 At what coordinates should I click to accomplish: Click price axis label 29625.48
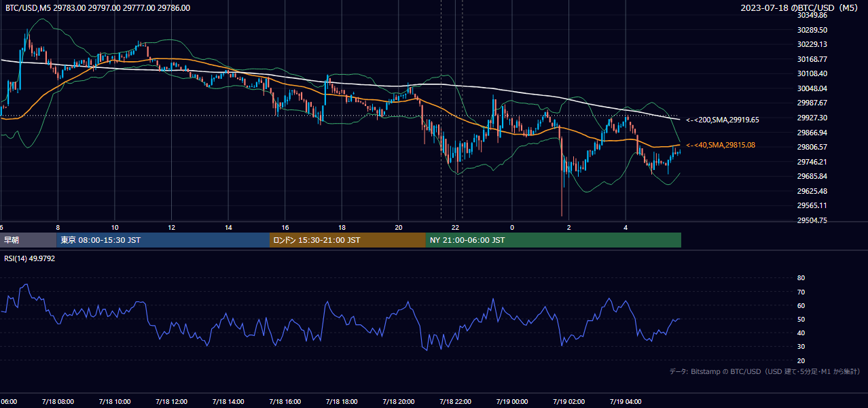[x=812, y=191]
